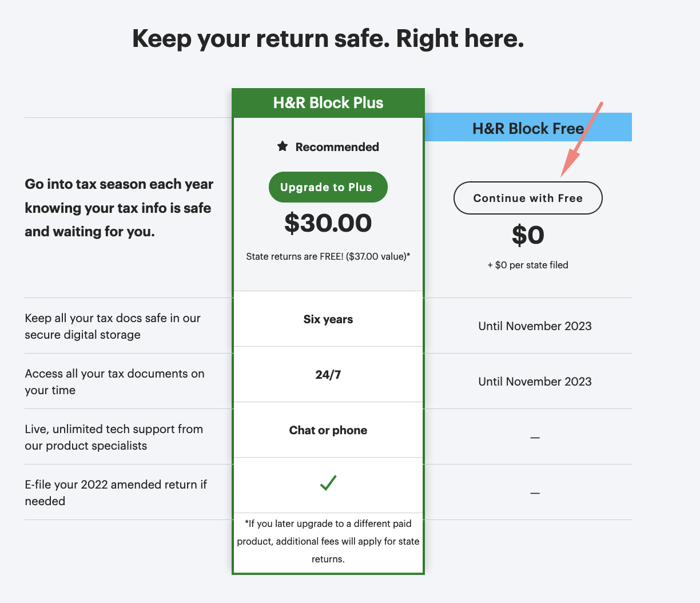Click the Keep your return safe heading
This screenshot has height=603, width=700.
tap(328, 39)
